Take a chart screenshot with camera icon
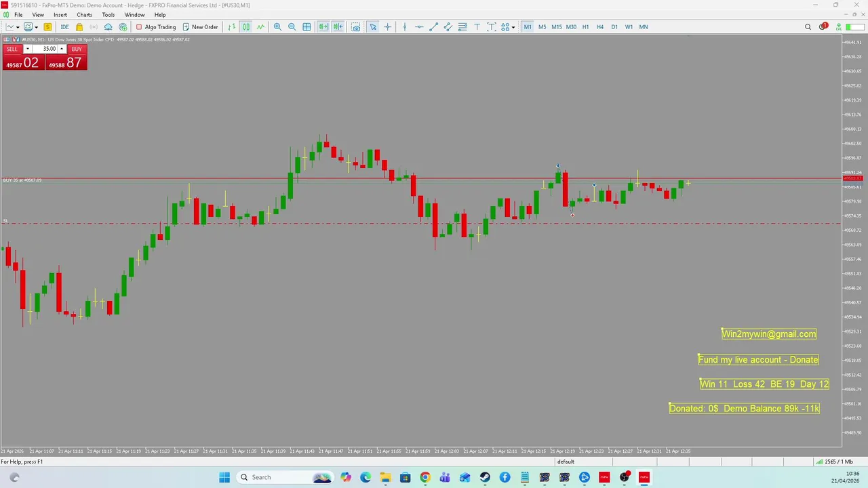 (355, 27)
